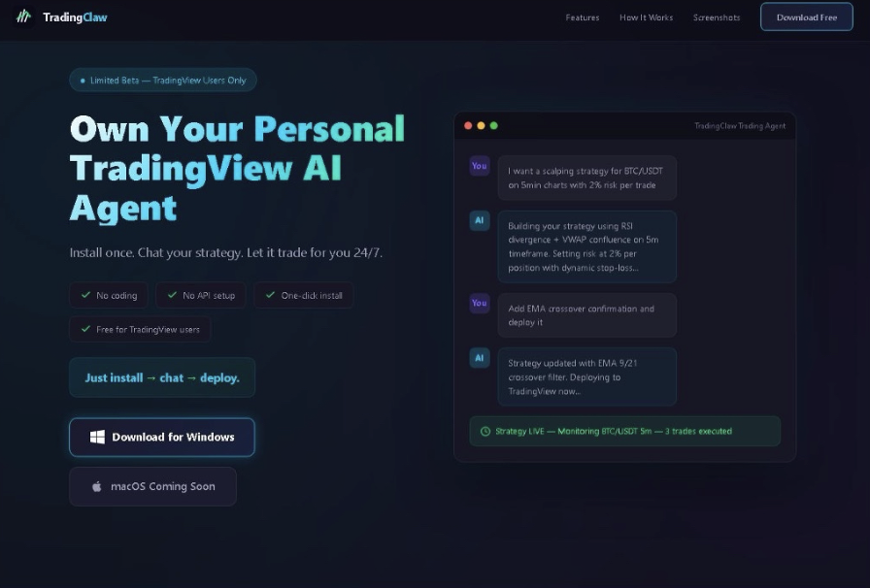Click macOS Coming Soon button
Image resolution: width=870 pixels, height=588 pixels.
tap(152, 486)
